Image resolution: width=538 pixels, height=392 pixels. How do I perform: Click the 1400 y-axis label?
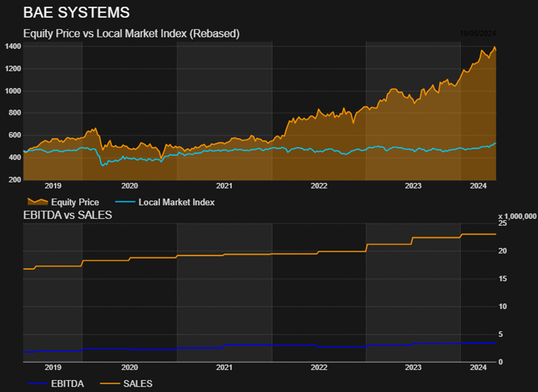click(x=13, y=46)
